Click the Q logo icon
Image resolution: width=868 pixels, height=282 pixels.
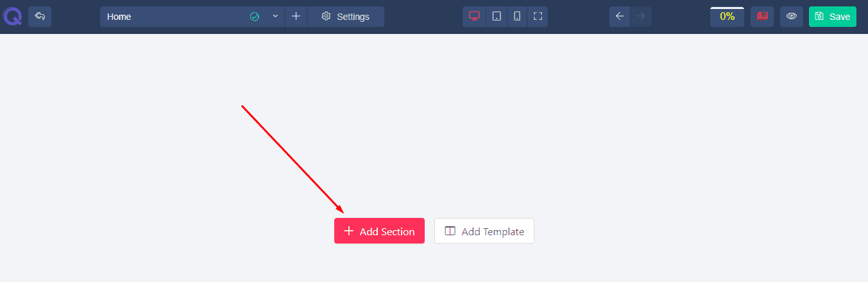pos(12,16)
